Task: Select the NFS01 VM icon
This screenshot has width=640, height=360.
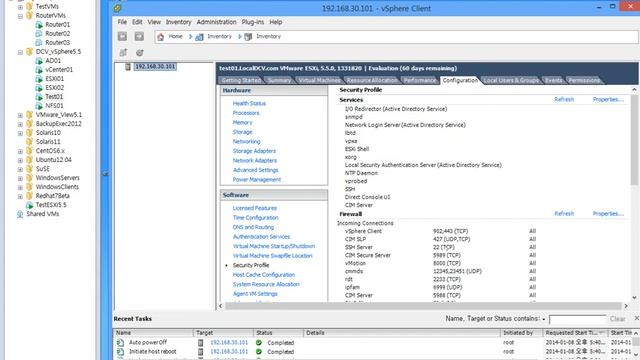Action: coord(39,106)
